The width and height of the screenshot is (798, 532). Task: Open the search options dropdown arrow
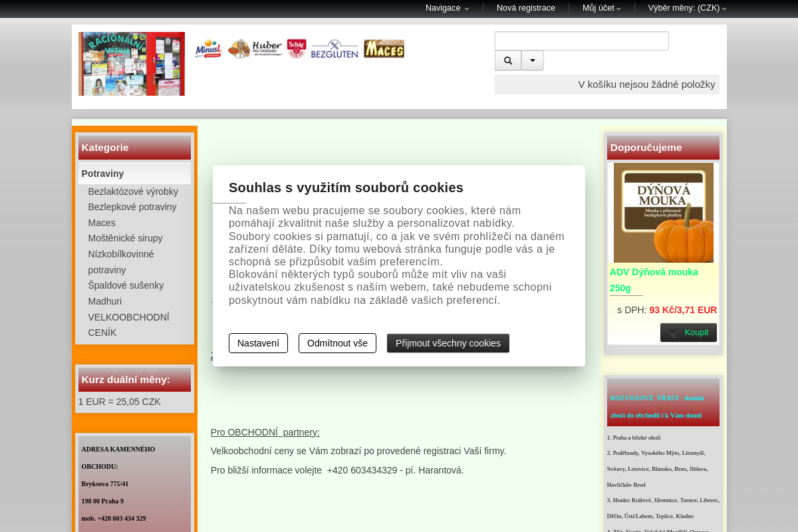532,61
